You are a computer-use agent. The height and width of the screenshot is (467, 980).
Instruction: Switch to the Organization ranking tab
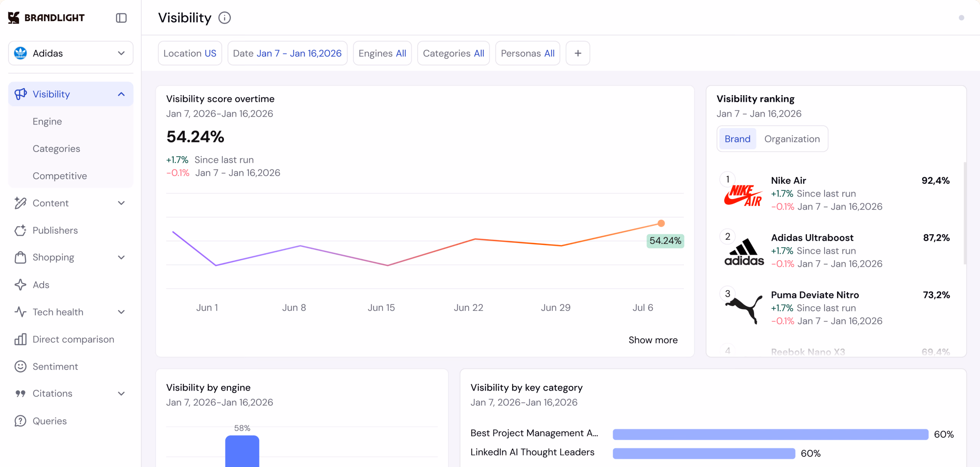click(792, 139)
